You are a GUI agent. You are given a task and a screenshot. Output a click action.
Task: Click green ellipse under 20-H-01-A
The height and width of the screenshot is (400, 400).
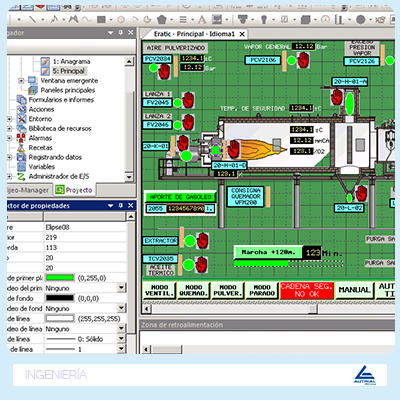349,103
